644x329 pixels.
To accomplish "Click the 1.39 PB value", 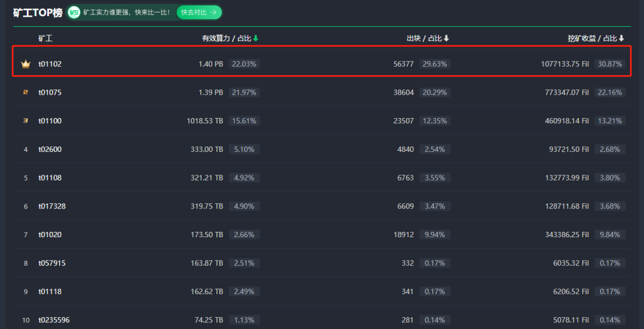I will [211, 92].
